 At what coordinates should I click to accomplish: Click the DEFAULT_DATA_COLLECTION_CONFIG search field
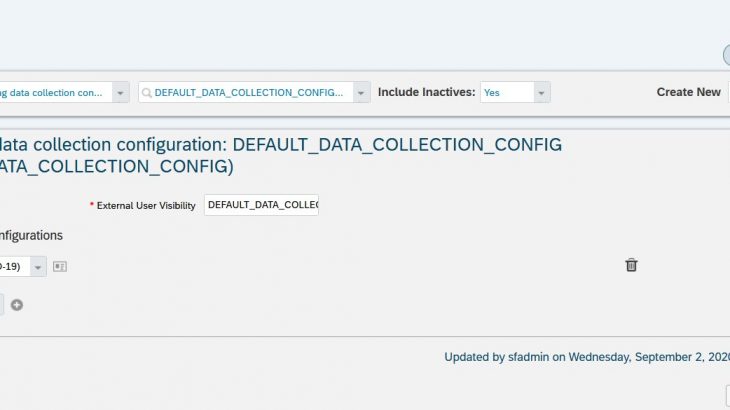248,92
